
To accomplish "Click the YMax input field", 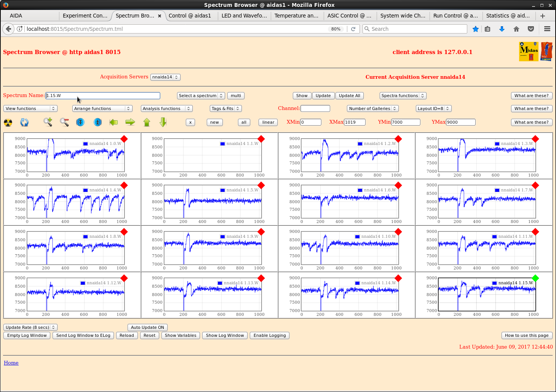I will 461,122.
